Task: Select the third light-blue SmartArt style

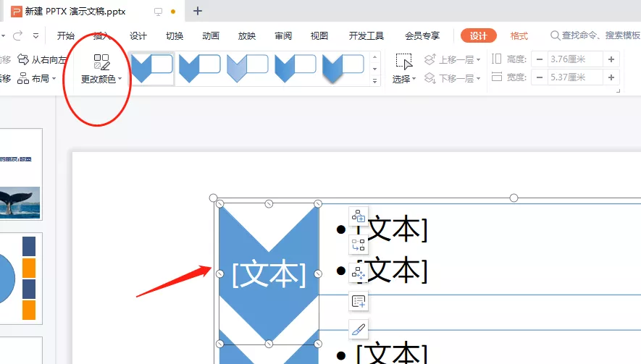Action: point(247,69)
